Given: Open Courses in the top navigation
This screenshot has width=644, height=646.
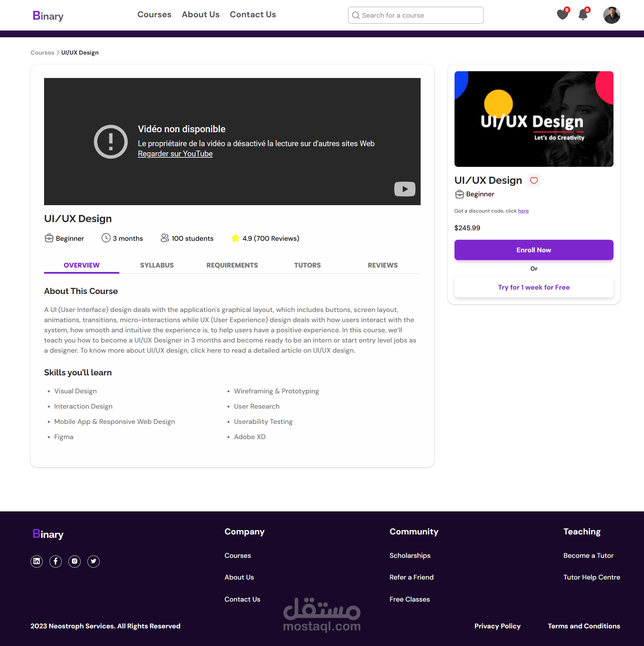Looking at the screenshot, I should 154,15.
